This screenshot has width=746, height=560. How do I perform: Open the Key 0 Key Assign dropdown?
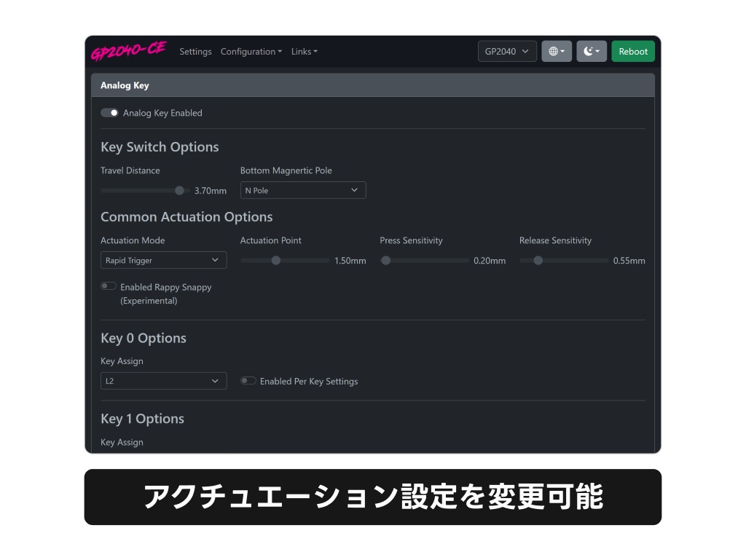[x=163, y=380]
